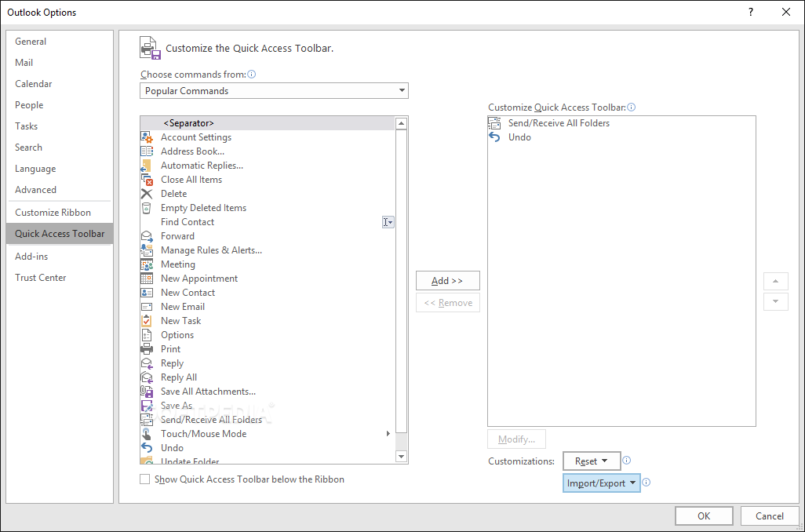Click the Meeting icon

tap(147, 264)
